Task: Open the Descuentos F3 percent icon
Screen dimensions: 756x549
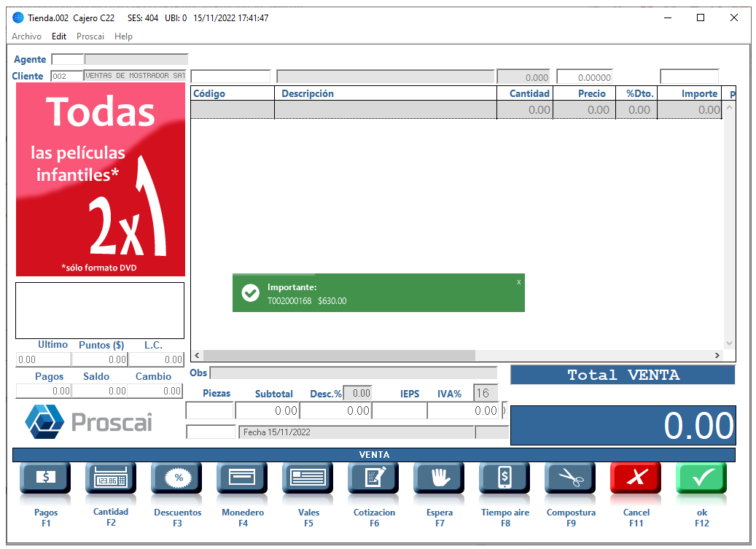Action: [x=176, y=478]
